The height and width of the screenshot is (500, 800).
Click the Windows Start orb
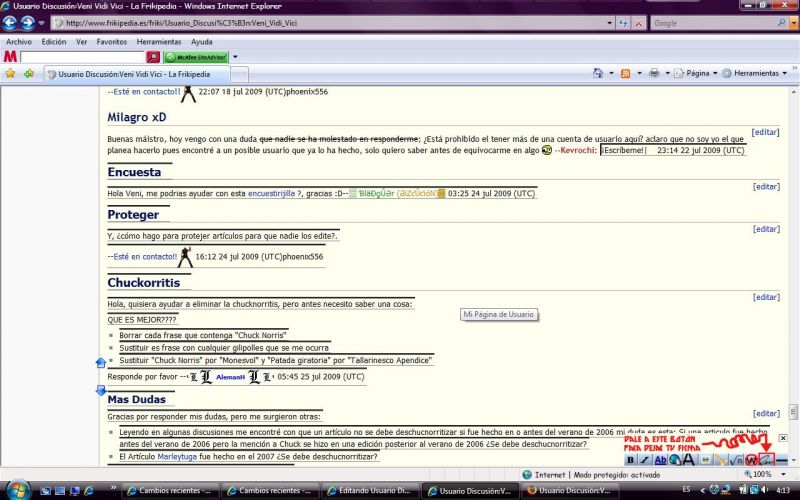[x=20, y=490]
